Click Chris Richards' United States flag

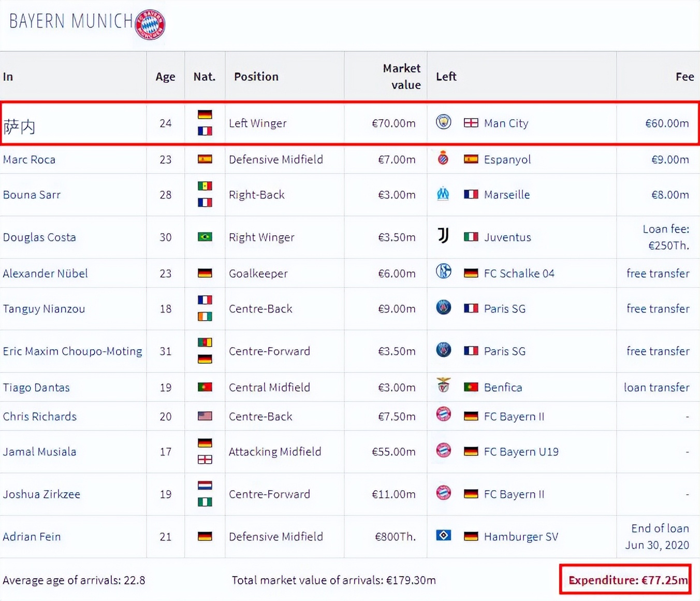[x=205, y=416]
